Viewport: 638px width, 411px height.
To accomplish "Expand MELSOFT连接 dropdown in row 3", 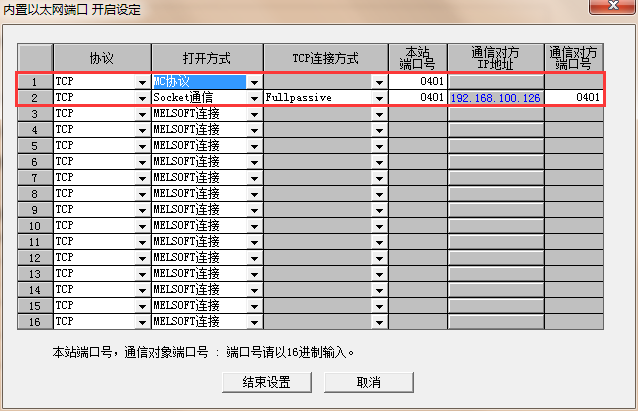I will [x=254, y=114].
